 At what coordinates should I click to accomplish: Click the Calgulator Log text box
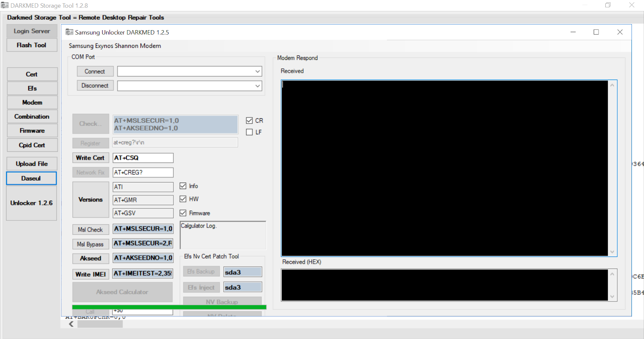223,235
